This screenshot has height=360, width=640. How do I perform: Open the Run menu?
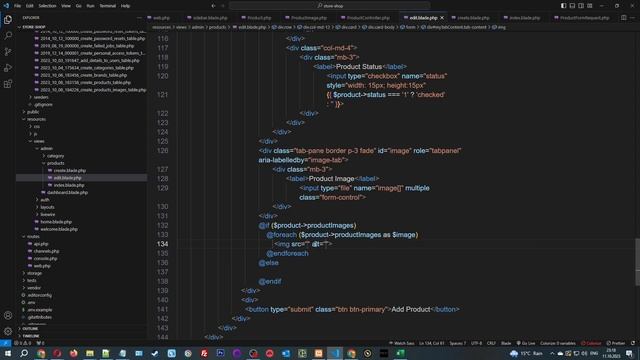[90, 6]
